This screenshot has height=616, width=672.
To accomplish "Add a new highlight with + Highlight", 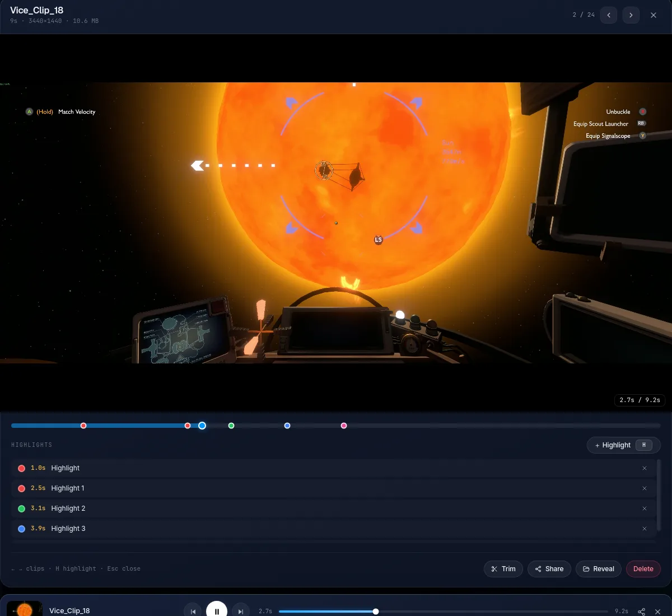I will [623, 445].
